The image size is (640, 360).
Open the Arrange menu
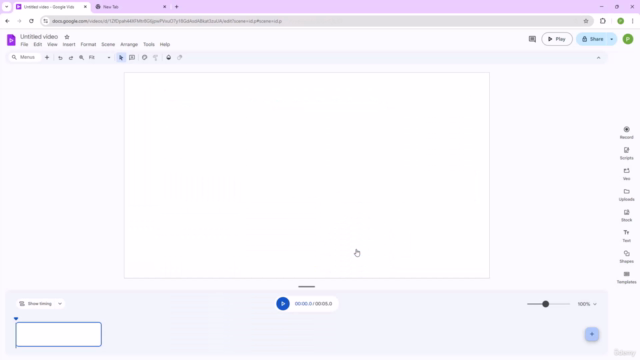129,44
